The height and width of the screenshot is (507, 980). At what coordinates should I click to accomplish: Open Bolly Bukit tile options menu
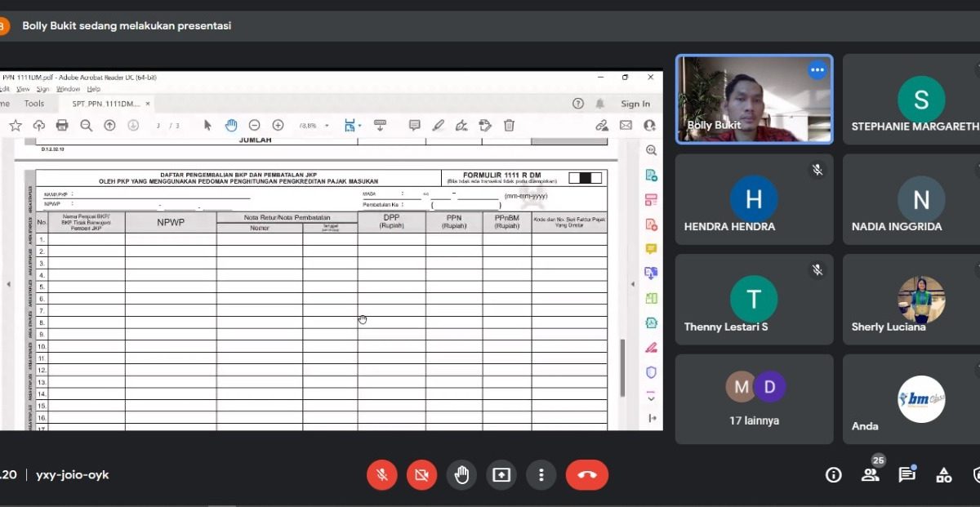[817, 70]
